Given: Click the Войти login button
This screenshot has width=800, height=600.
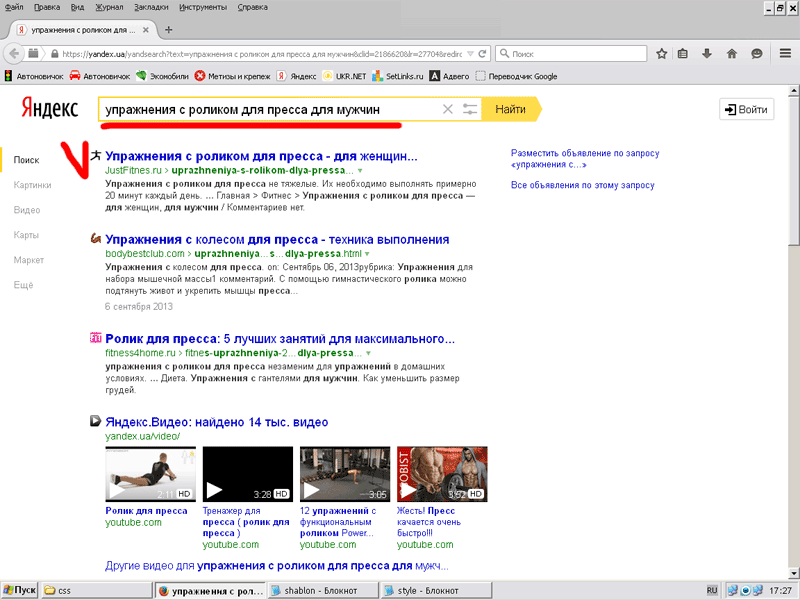Looking at the screenshot, I should tap(746, 109).
